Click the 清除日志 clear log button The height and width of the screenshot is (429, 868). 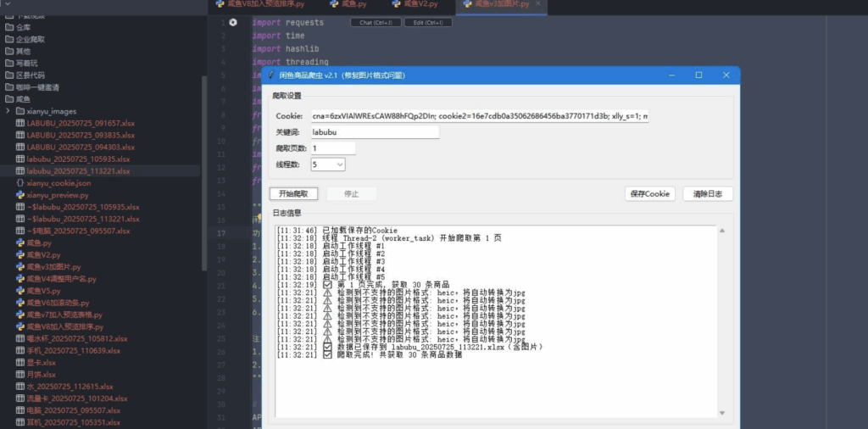[x=707, y=194]
